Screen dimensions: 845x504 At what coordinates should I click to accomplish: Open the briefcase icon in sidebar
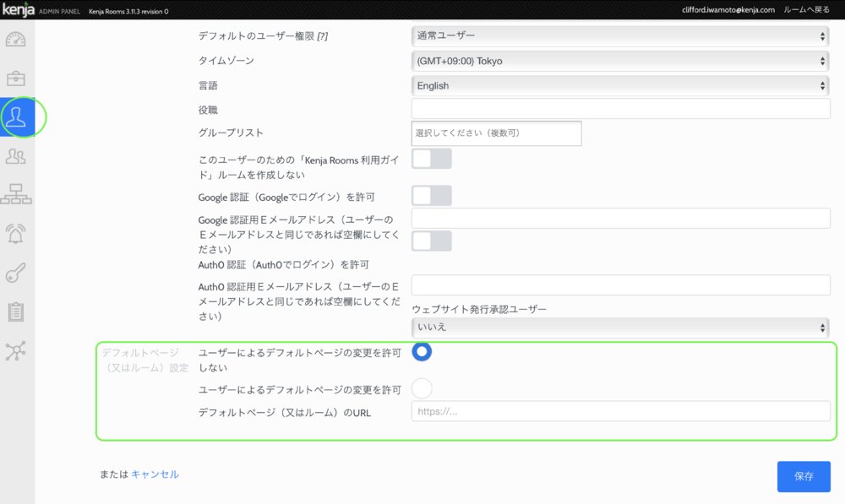tap(15, 79)
